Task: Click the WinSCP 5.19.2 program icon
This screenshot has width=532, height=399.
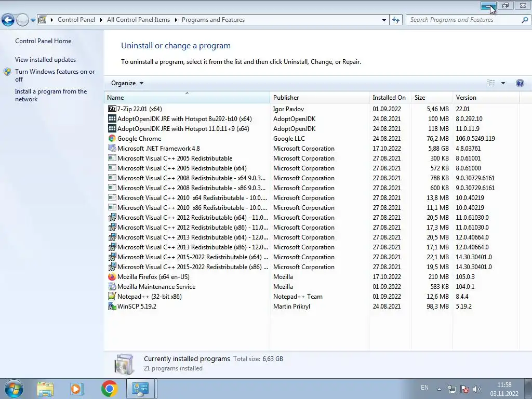Action: [112, 307]
